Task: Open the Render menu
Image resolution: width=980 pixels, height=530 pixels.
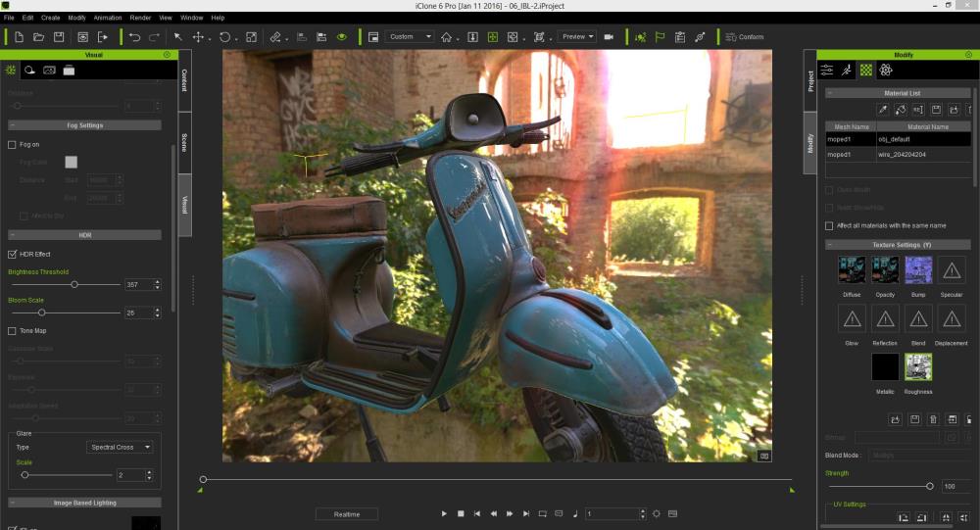Action: 140,18
